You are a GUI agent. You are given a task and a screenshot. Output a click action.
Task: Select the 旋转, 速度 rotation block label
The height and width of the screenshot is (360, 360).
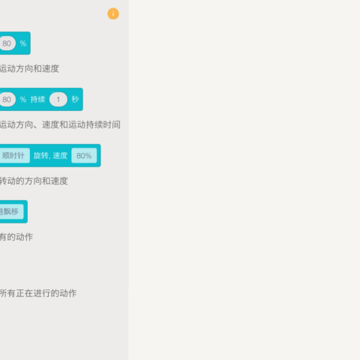pos(50,156)
